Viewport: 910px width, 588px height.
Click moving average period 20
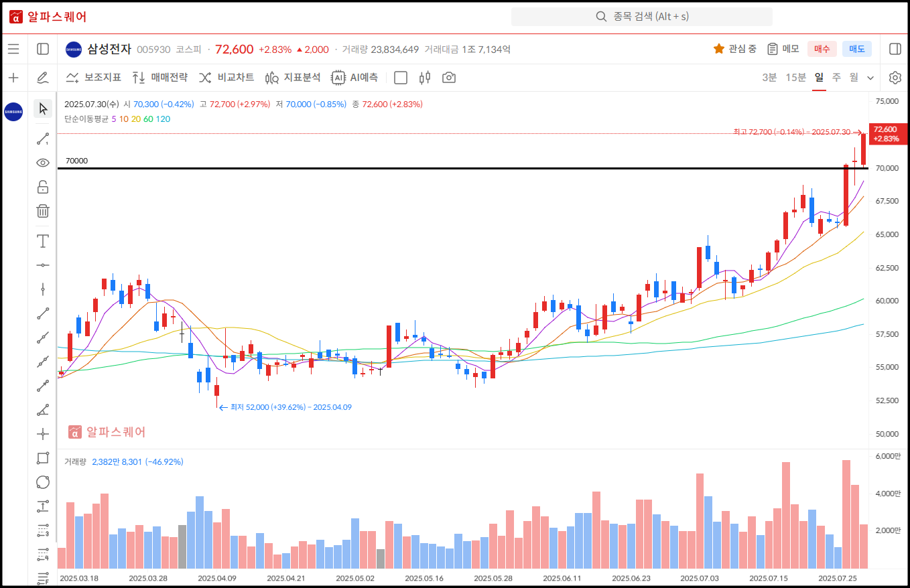pyautogui.click(x=136, y=119)
